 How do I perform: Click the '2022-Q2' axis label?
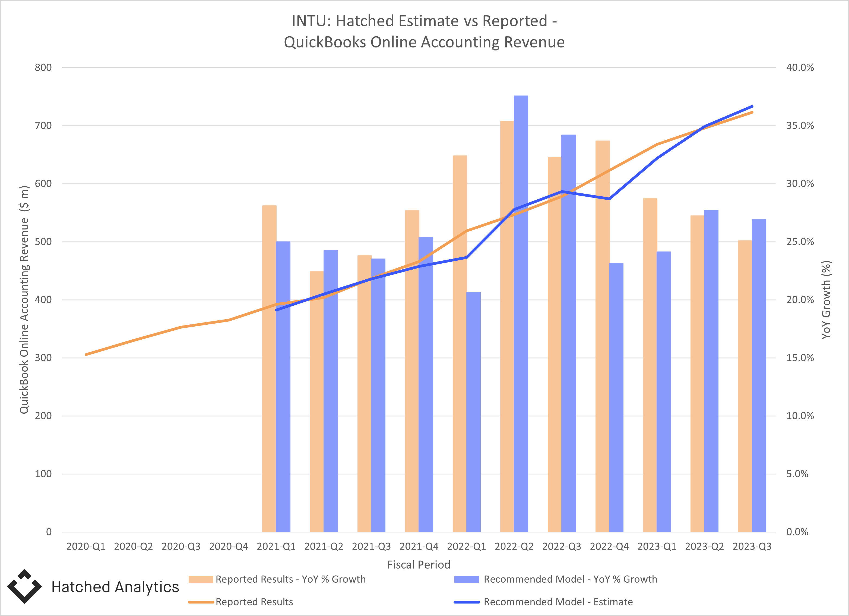tap(514, 547)
